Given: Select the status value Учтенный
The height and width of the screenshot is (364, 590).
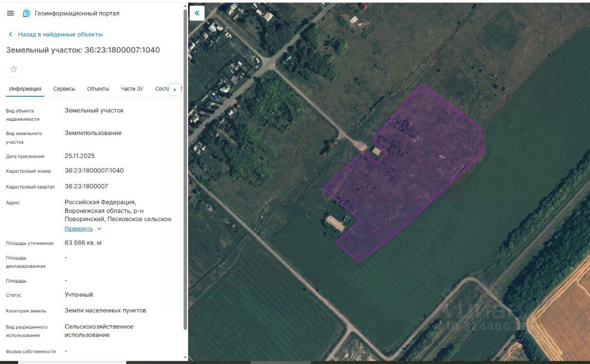Looking at the screenshot, I should coord(79,294).
